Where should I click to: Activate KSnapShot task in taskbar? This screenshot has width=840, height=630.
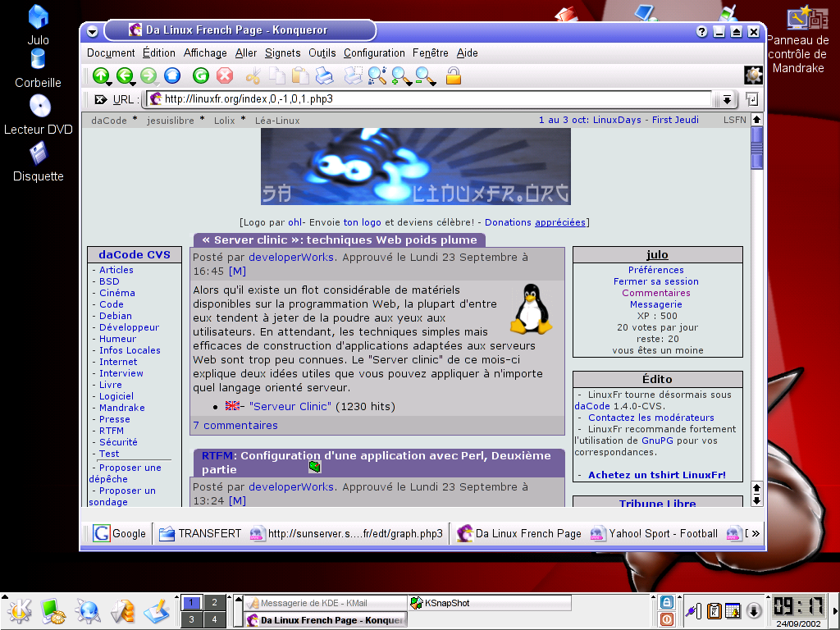point(489,603)
